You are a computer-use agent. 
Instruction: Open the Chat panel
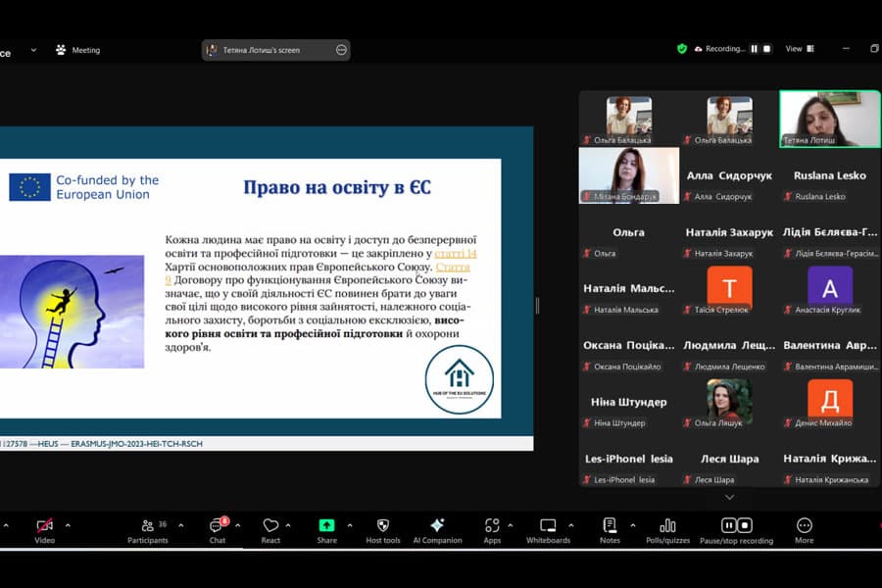[x=218, y=527]
